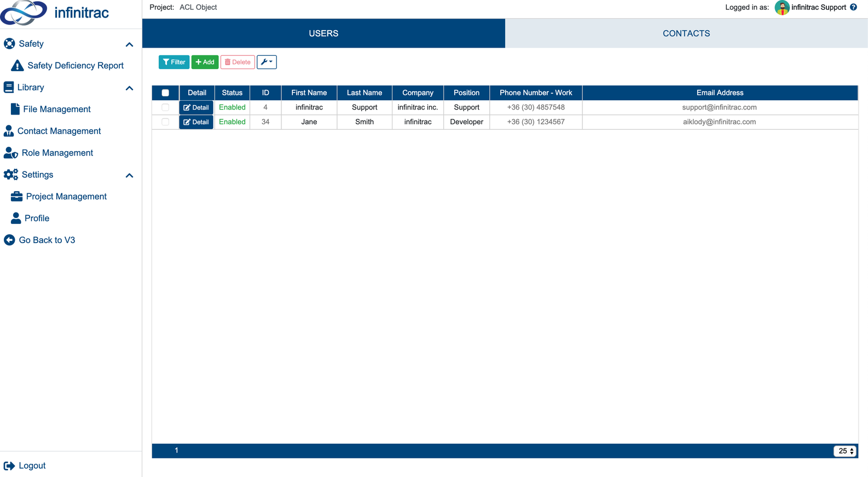Collapse the Safety menu chevron
Screen dimensions: 868x477
pos(129,44)
